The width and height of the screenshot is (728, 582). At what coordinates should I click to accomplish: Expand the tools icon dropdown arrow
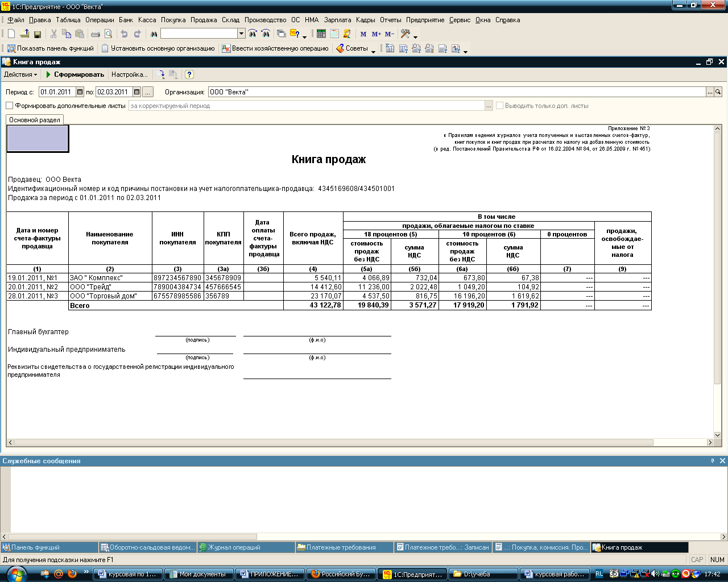click(x=416, y=36)
